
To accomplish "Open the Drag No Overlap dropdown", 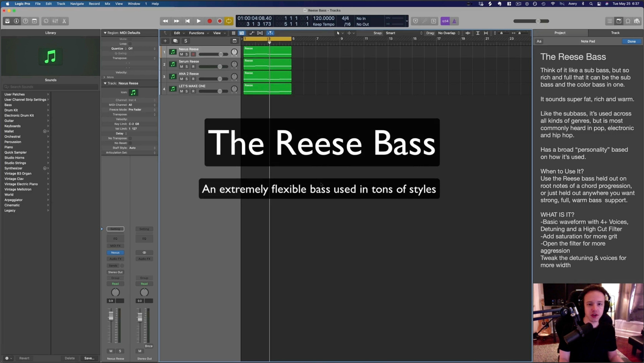I will point(449,33).
